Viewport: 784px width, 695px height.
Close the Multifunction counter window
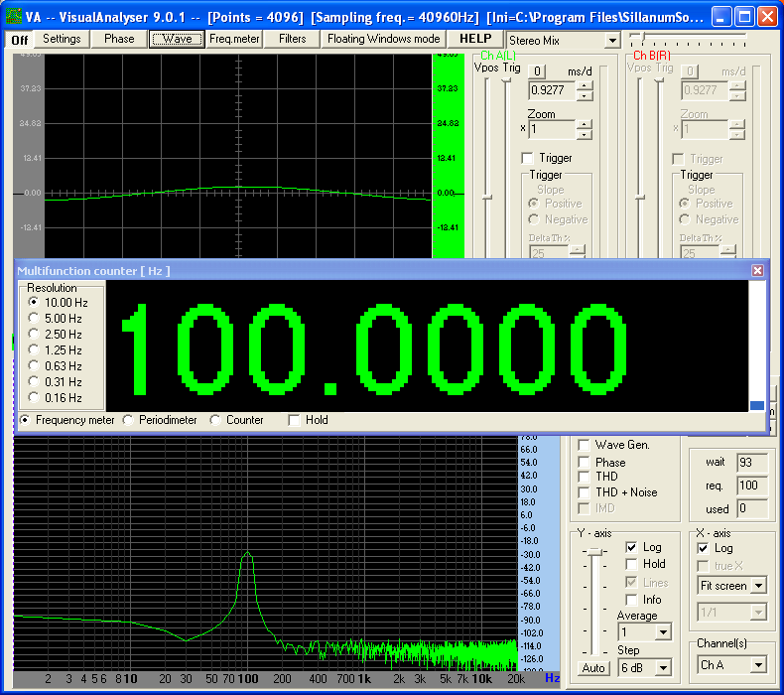[x=757, y=270]
